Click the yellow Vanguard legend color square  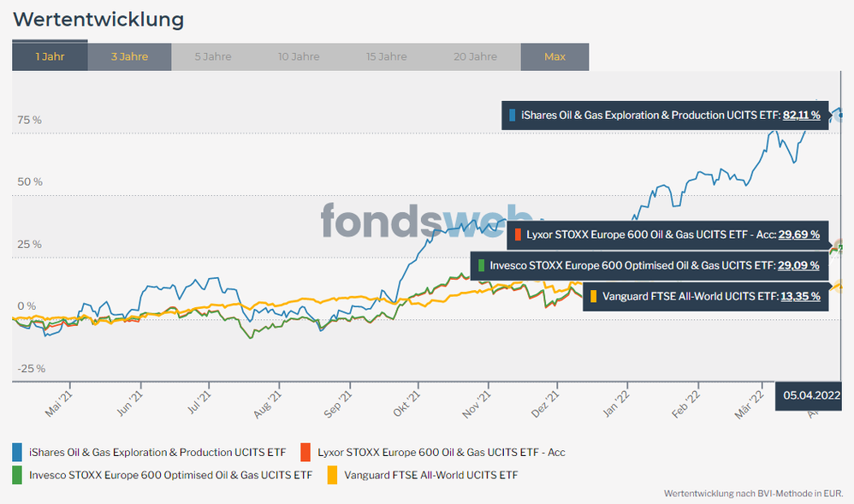[332, 475]
